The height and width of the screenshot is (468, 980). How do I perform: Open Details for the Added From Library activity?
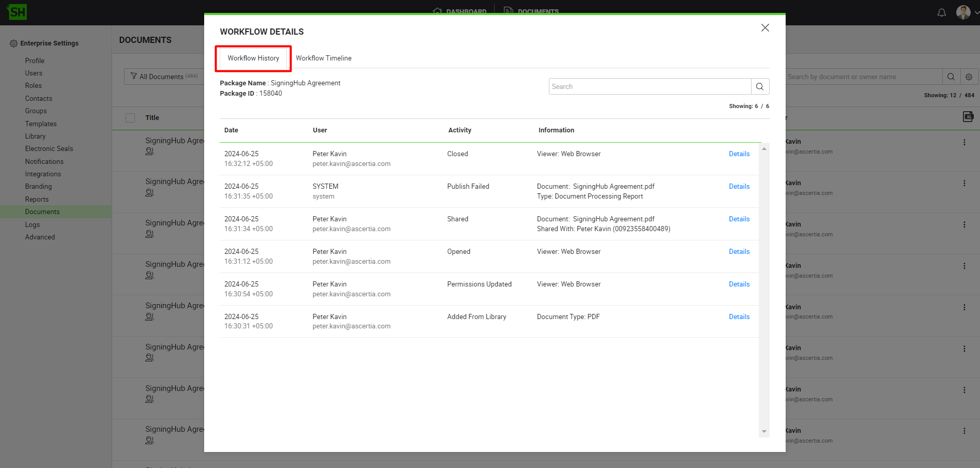pyautogui.click(x=739, y=316)
